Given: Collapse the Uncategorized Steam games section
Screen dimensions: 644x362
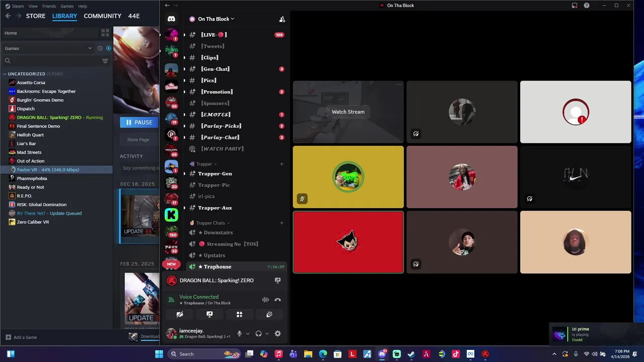Looking at the screenshot, I should click(x=5, y=74).
